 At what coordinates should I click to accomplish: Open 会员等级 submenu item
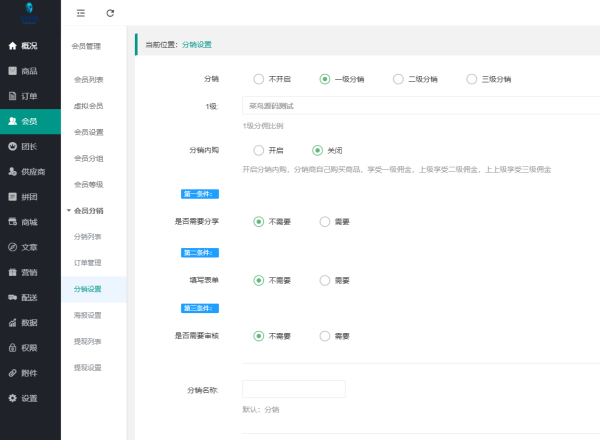tap(88, 184)
